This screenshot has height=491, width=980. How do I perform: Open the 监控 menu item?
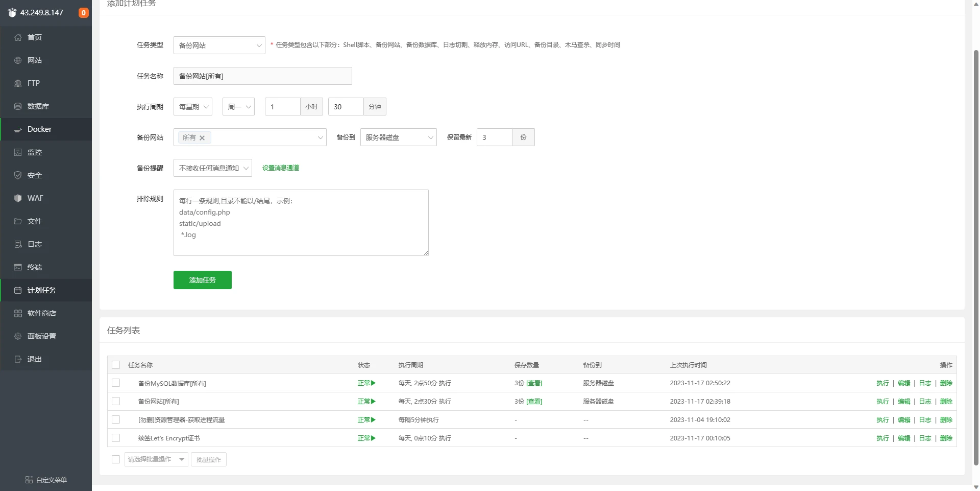click(35, 152)
